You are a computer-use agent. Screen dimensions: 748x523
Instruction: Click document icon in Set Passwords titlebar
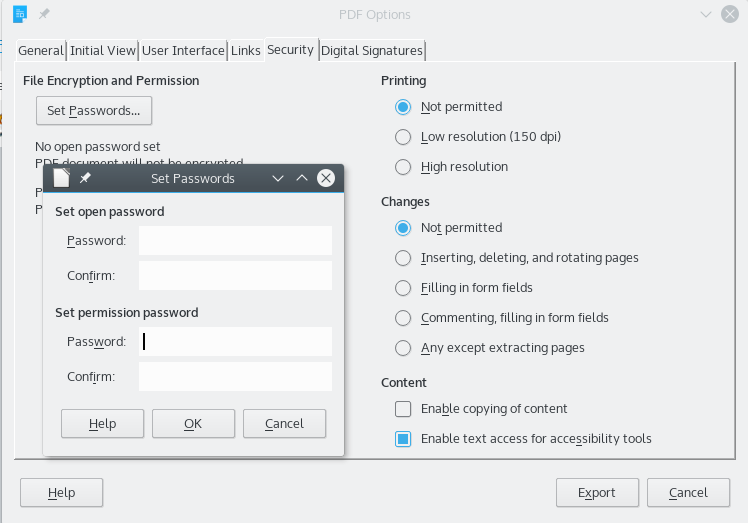coord(62,178)
